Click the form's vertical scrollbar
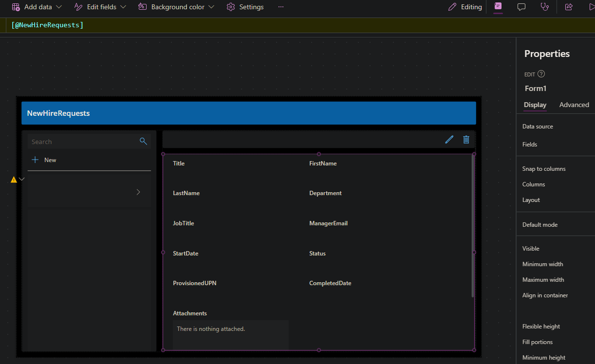Viewport: 595px width, 364px height. click(472, 226)
